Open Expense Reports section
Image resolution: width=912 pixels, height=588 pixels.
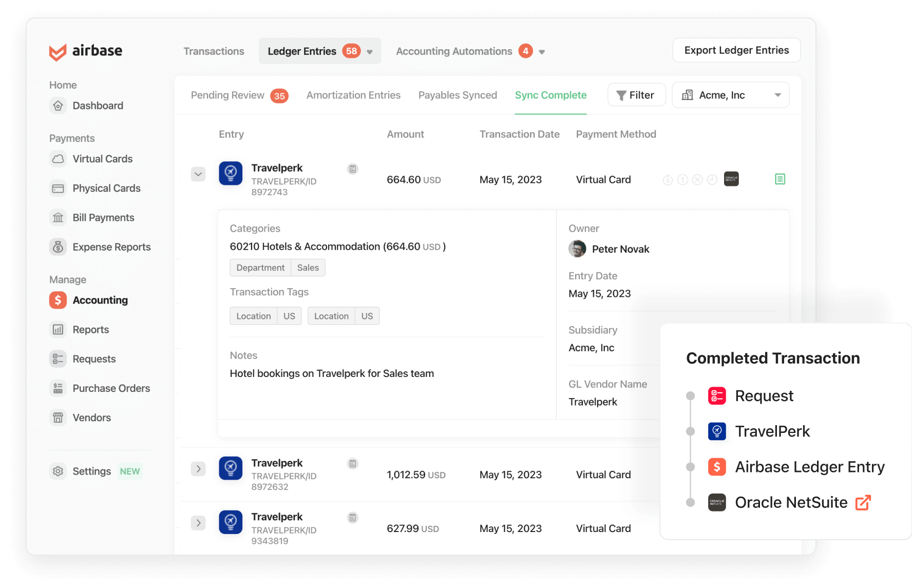pyautogui.click(x=100, y=247)
